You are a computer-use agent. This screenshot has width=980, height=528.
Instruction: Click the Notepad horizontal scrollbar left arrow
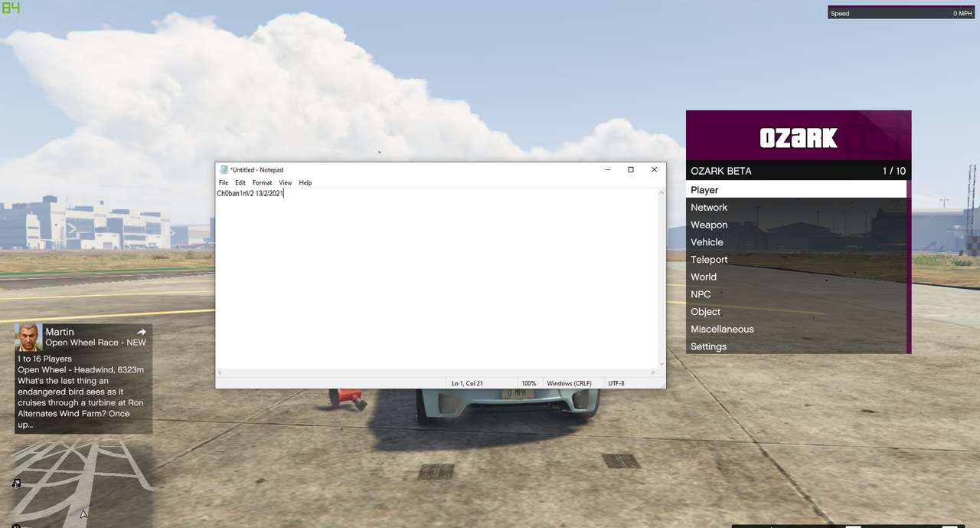click(220, 372)
